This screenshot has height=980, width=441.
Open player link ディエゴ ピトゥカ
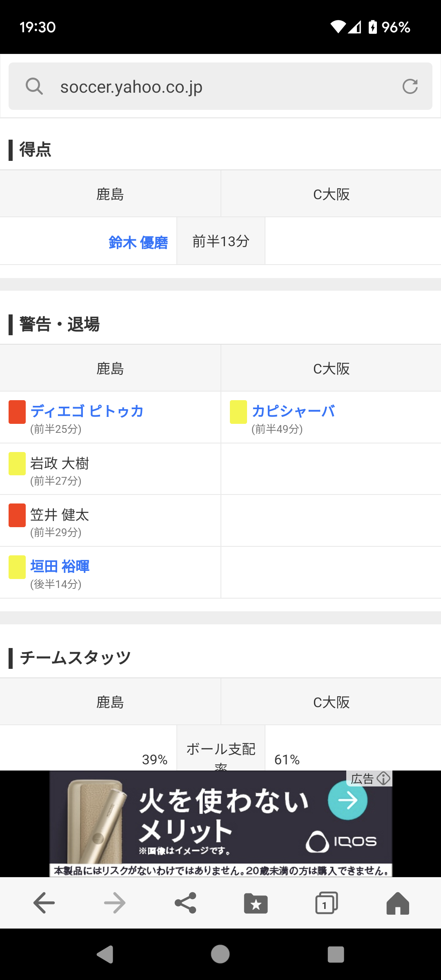(x=87, y=411)
